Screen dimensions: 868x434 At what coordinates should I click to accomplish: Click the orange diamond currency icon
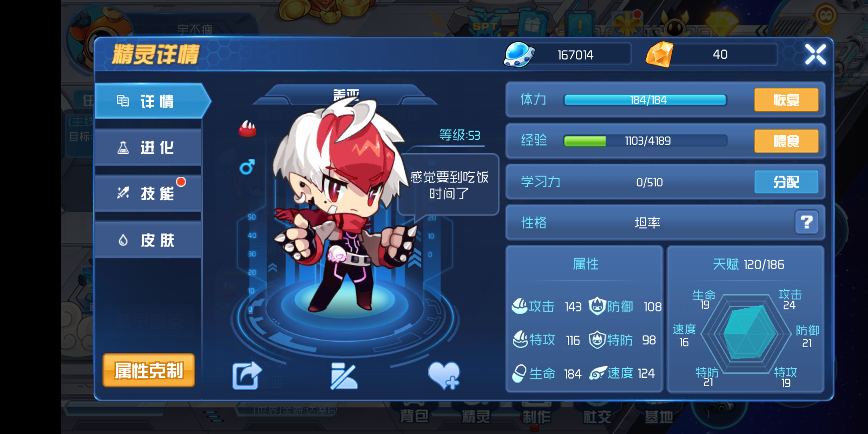659,54
